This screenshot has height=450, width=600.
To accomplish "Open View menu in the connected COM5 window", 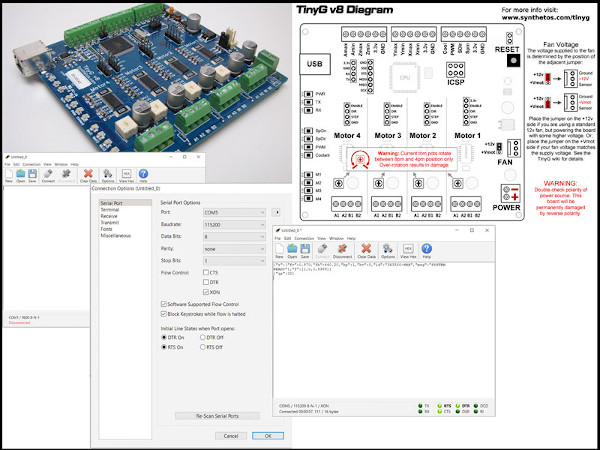I will tap(321, 238).
